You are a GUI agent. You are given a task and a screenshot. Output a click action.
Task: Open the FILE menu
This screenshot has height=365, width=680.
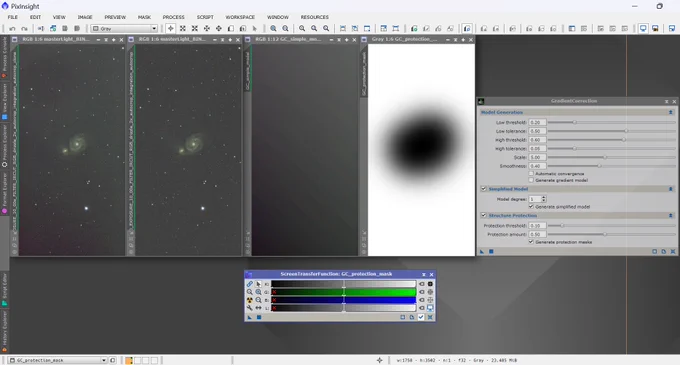(x=13, y=17)
